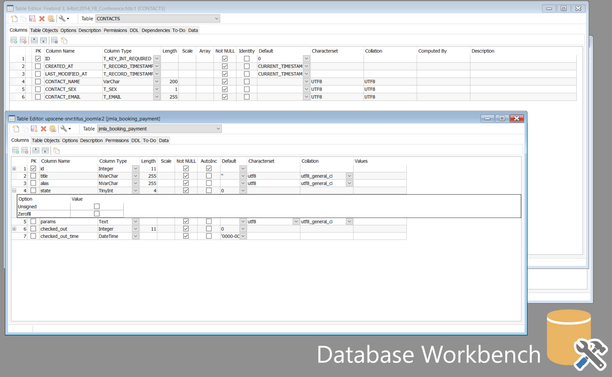Open the CONTACTS table dropdown
612x377 pixels.
pos(216,19)
